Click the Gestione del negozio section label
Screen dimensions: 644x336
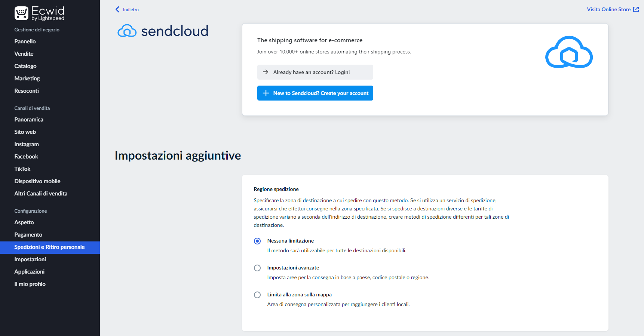pos(37,30)
